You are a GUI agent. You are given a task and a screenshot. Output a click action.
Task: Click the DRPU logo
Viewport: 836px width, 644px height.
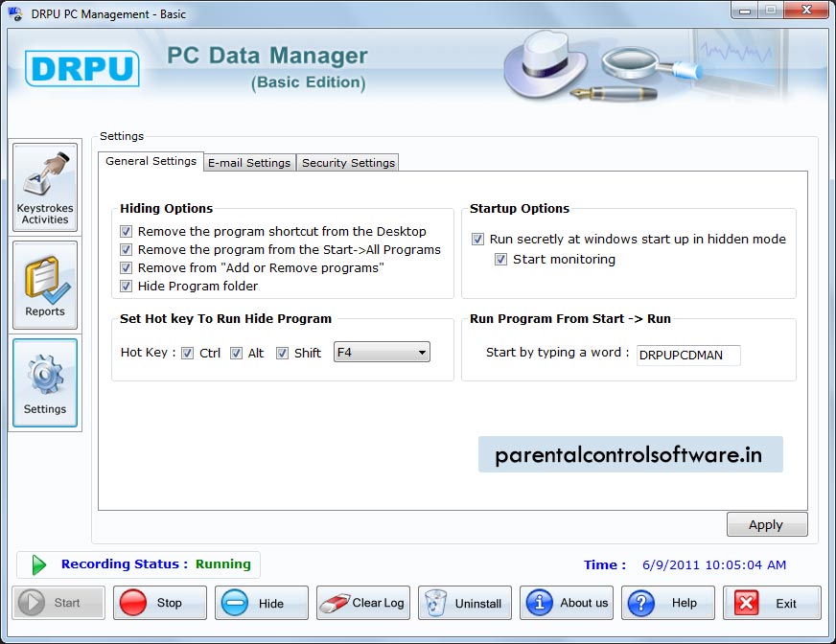coord(82,68)
